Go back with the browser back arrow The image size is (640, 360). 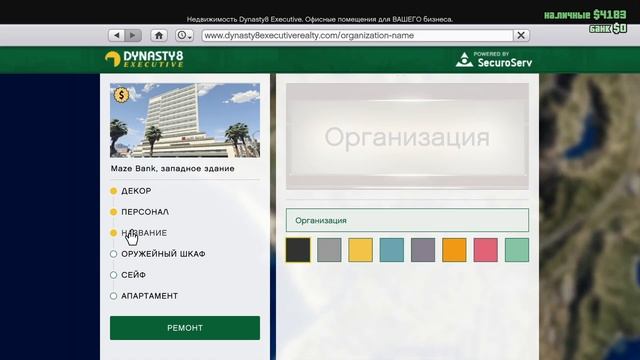click(117, 36)
